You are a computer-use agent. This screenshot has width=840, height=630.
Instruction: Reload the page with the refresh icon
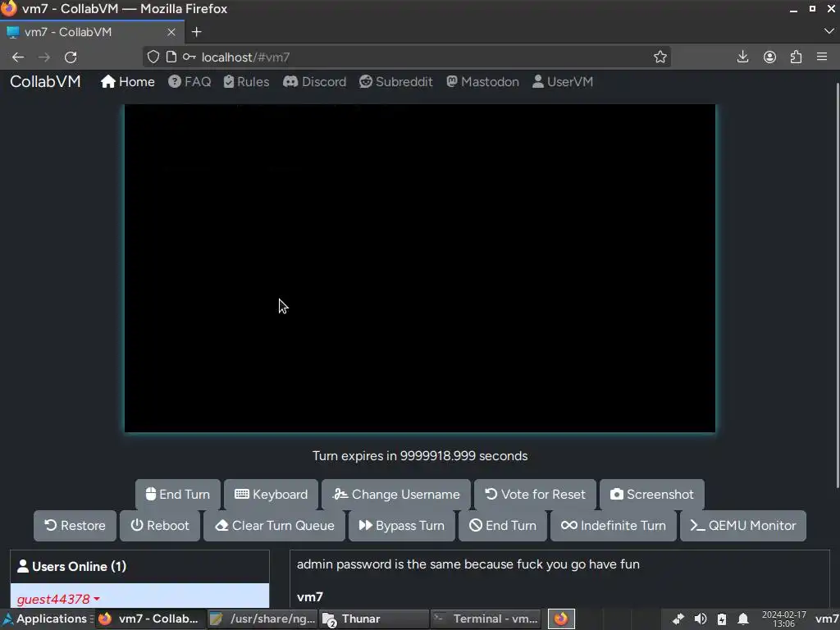point(71,57)
